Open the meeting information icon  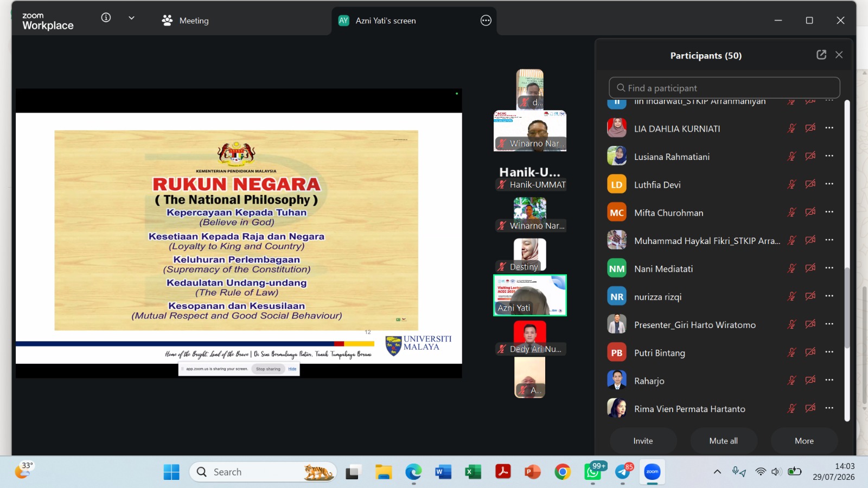pyautogui.click(x=106, y=18)
